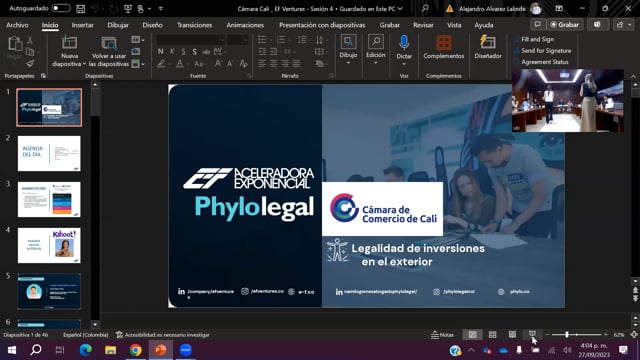Toggle strikethrough formatting

click(x=206, y=51)
